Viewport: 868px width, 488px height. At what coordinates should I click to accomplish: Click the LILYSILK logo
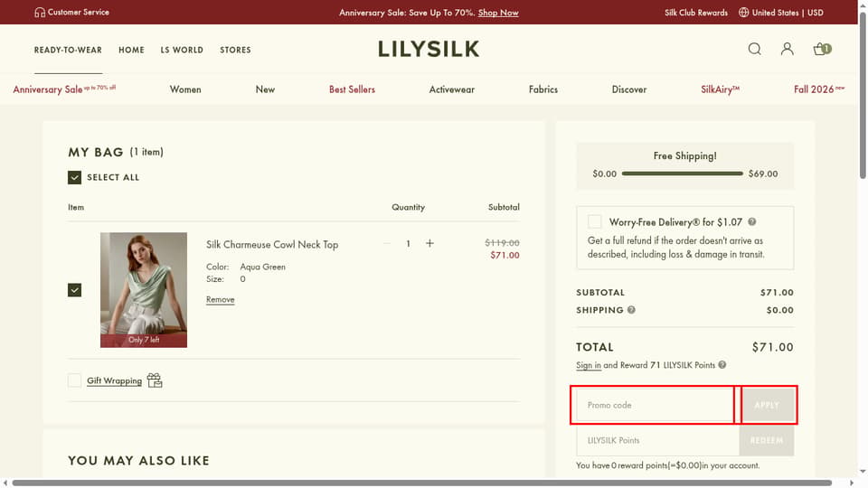point(429,49)
